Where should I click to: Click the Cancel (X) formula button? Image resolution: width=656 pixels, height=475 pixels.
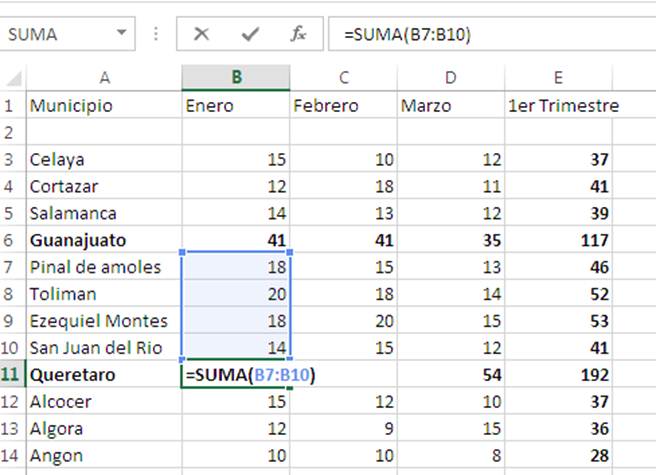pyautogui.click(x=202, y=34)
